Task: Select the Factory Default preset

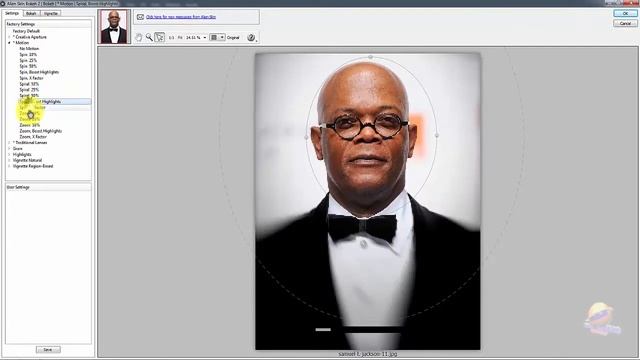Action: point(26,31)
